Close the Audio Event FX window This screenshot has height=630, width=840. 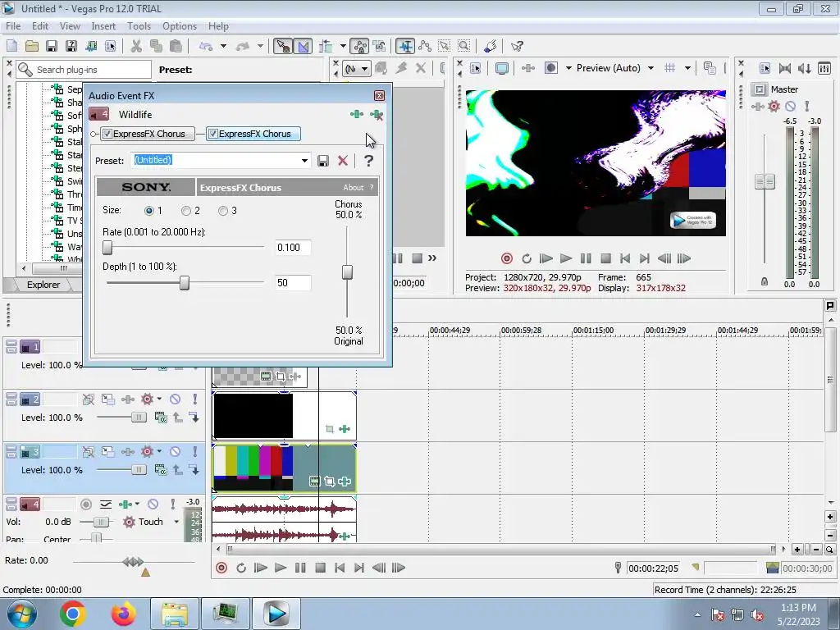point(379,96)
